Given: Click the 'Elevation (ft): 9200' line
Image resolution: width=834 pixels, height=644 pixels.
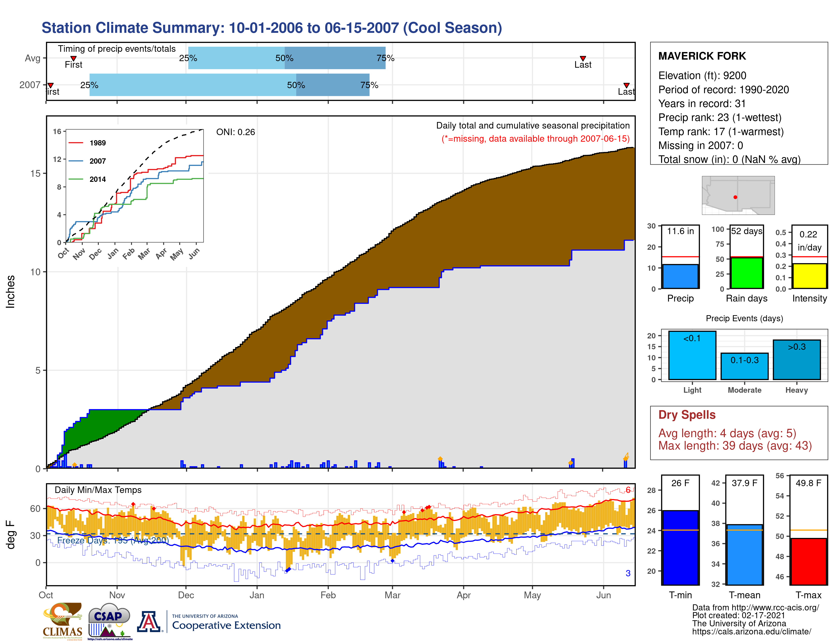Looking at the screenshot, I should coord(702,76).
